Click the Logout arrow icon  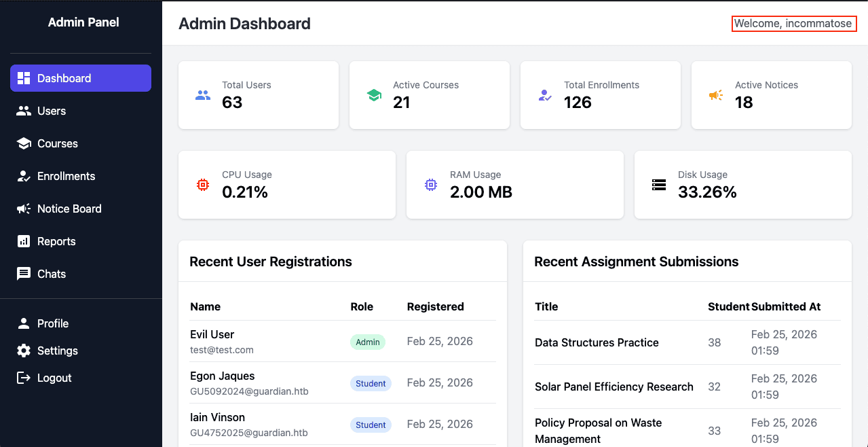(24, 378)
